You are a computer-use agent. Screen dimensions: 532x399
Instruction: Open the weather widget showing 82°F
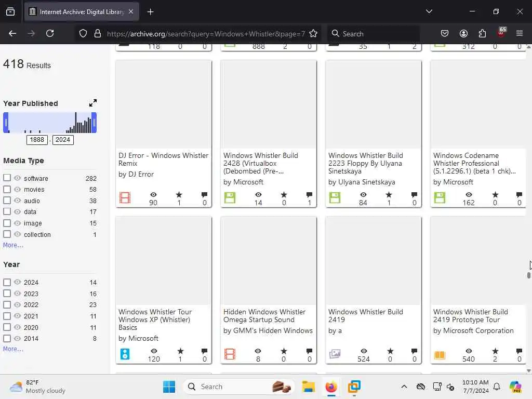pos(37,387)
